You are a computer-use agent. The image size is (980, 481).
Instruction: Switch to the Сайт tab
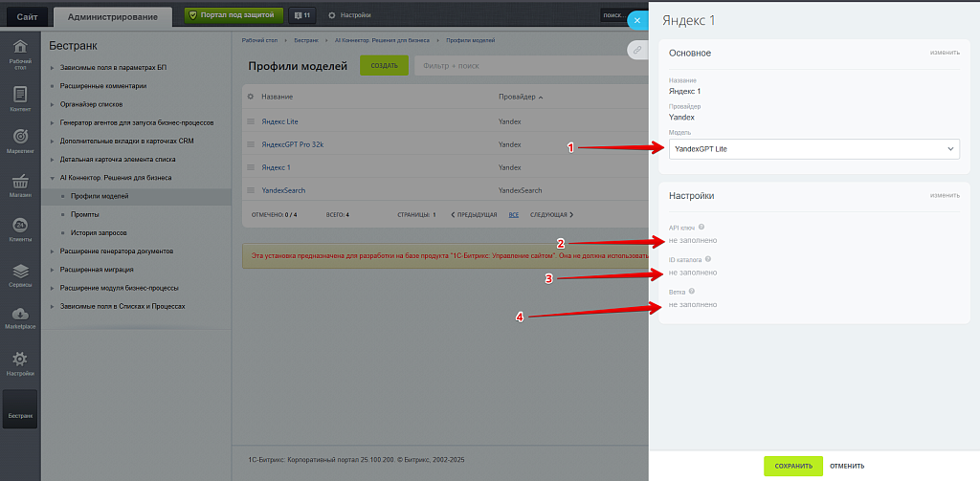coord(27,16)
